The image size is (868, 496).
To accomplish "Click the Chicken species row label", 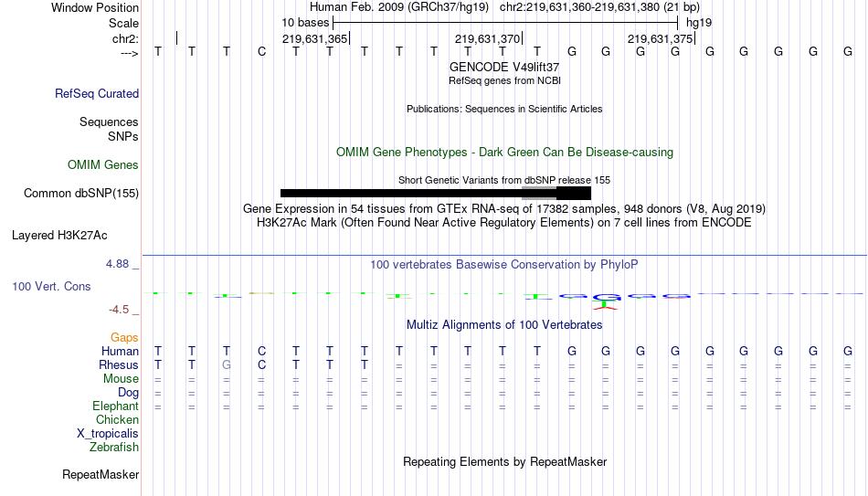I will [x=117, y=419].
